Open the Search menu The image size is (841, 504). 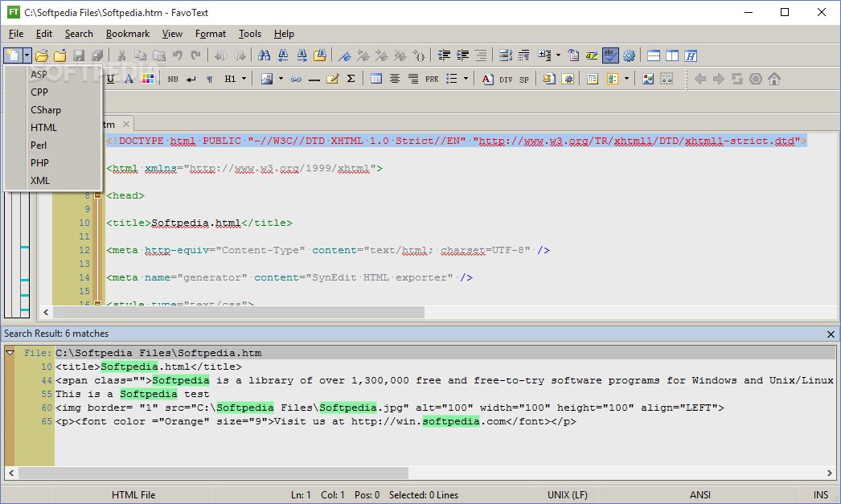[x=79, y=34]
